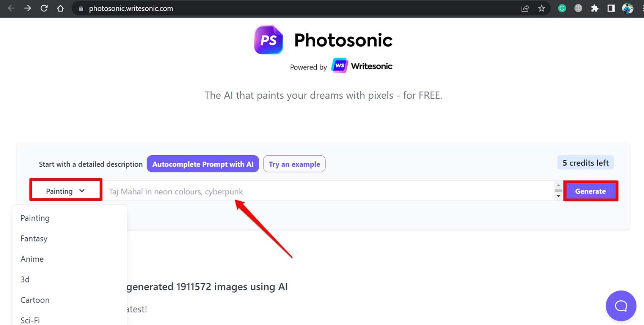Reload the Photosonic page
The height and width of the screenshot is (325, 644).
tap(44, 8)
